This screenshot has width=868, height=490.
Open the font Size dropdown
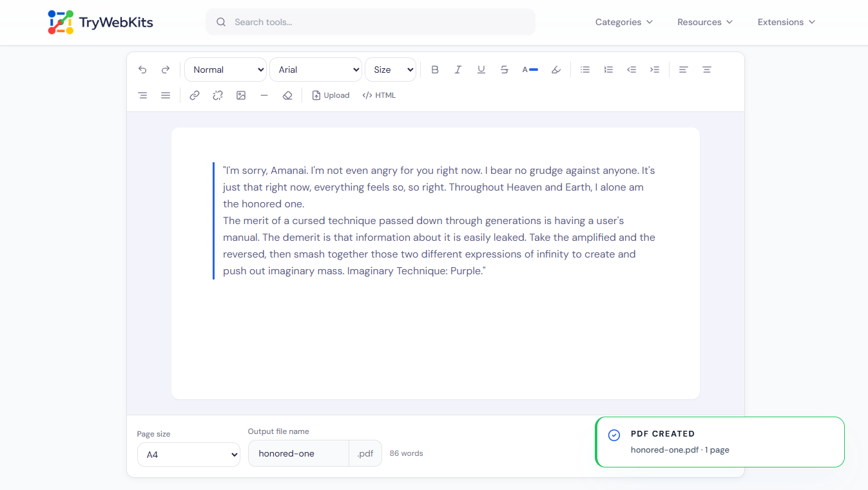pyautogui.click(x=391, y=70)
